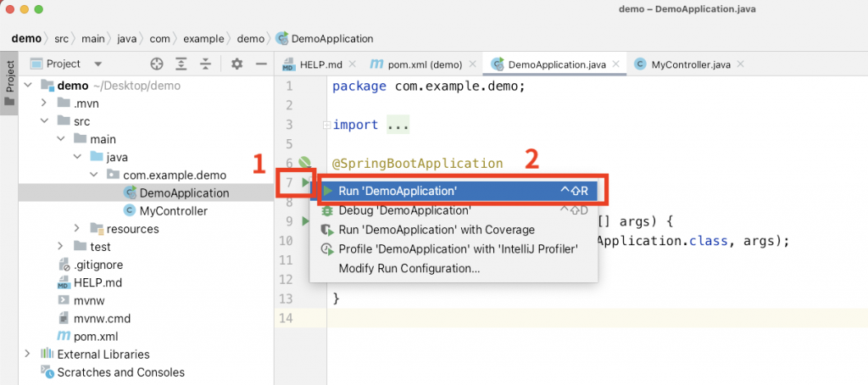Viewport: 868px width, 385px height.
Task: Click example in the breadcrumb path
Action: point(203,39)
